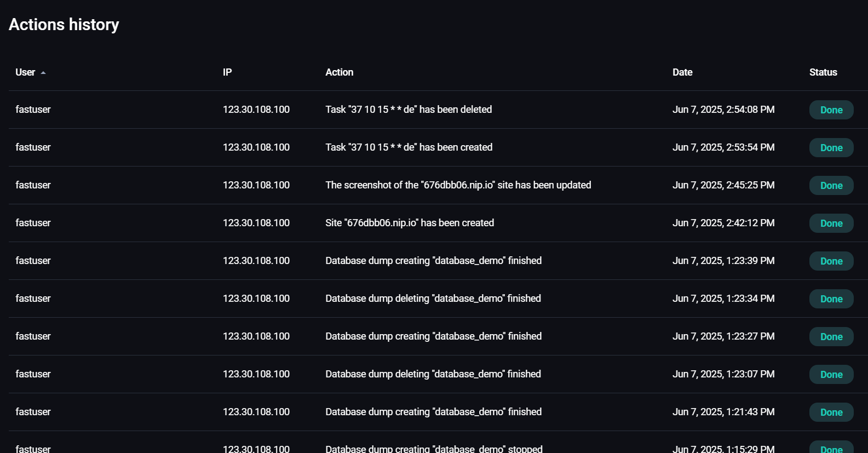
Task: Select the 'Task has been deleted' action text
Action: pos(409,110)
